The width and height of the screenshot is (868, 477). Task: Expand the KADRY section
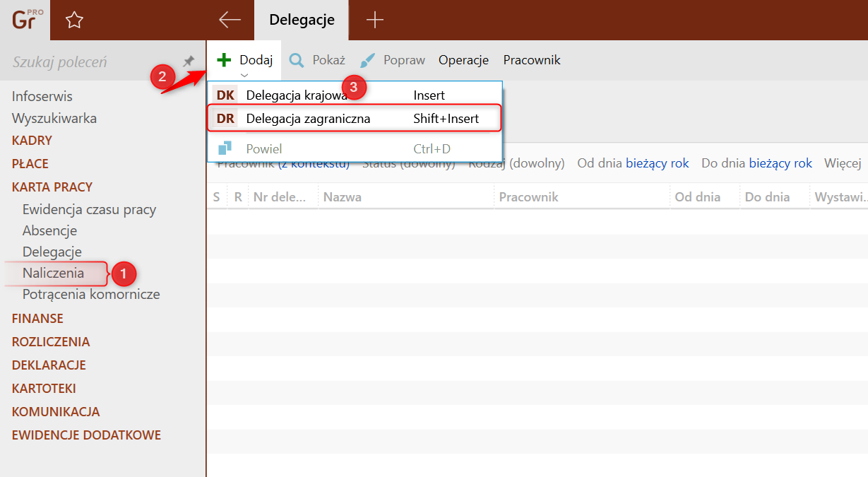32,141
